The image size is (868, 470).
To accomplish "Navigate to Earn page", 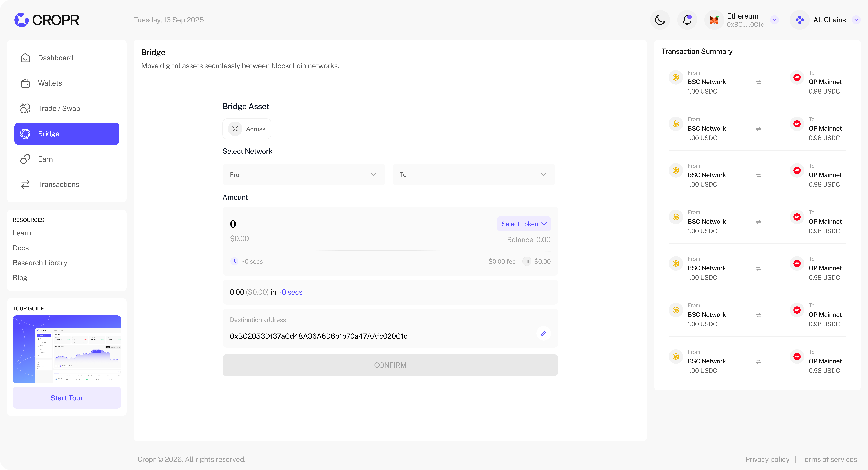I will click(x=67, y=159).
